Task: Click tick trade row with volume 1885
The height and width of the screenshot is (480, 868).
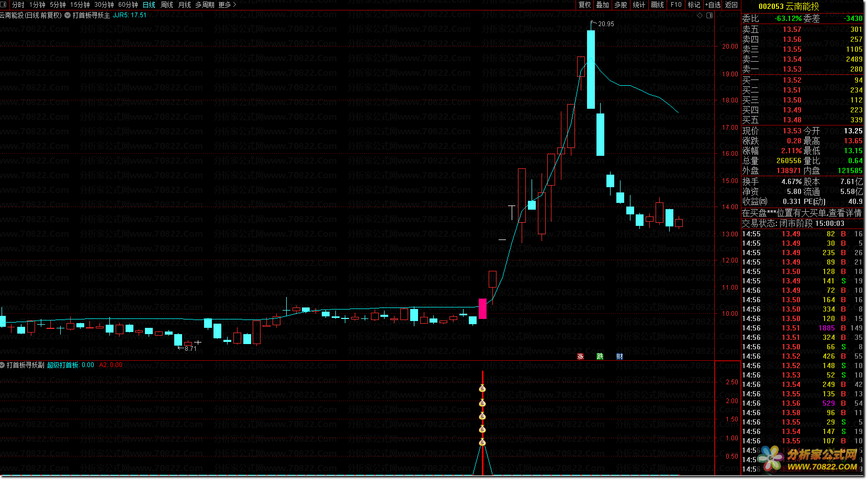Action: pyautogui.click(x=802, y=328)
